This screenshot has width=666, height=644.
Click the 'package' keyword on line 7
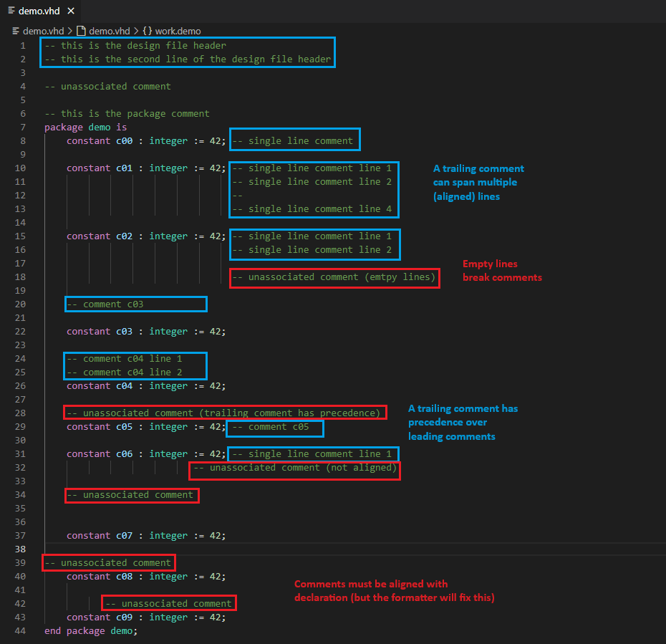point(63,127)
